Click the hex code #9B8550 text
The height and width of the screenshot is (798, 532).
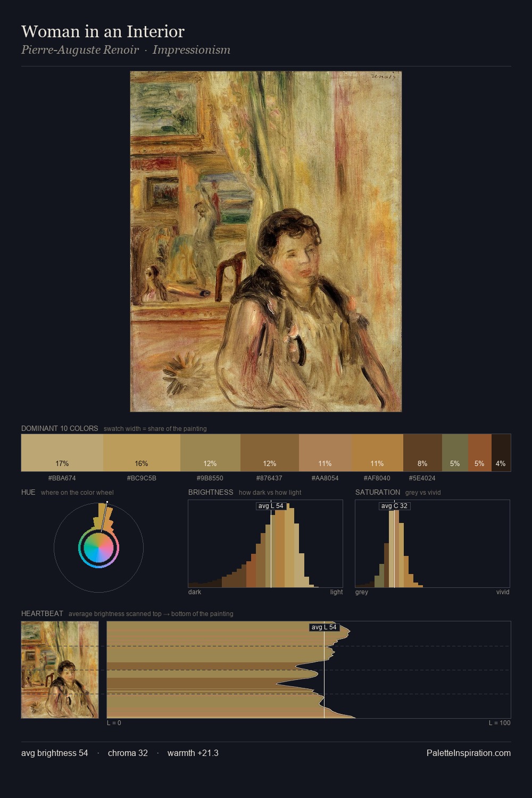pyautogui.click(x=210, y=478)
